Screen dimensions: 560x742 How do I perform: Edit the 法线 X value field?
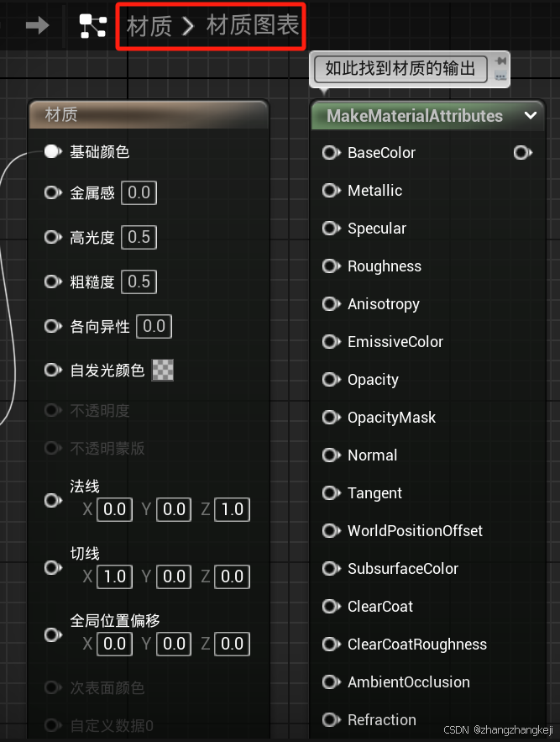114,509
